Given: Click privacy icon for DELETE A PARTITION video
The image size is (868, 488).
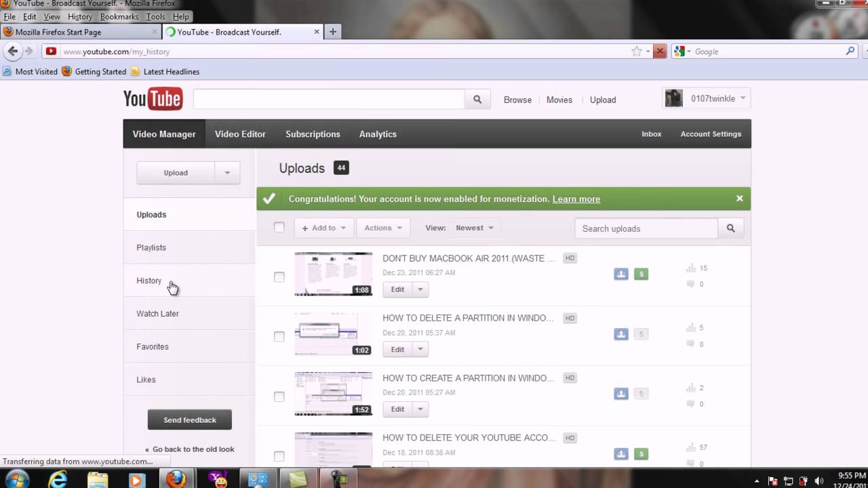Looking at the screenshot, I should point(621,333).
